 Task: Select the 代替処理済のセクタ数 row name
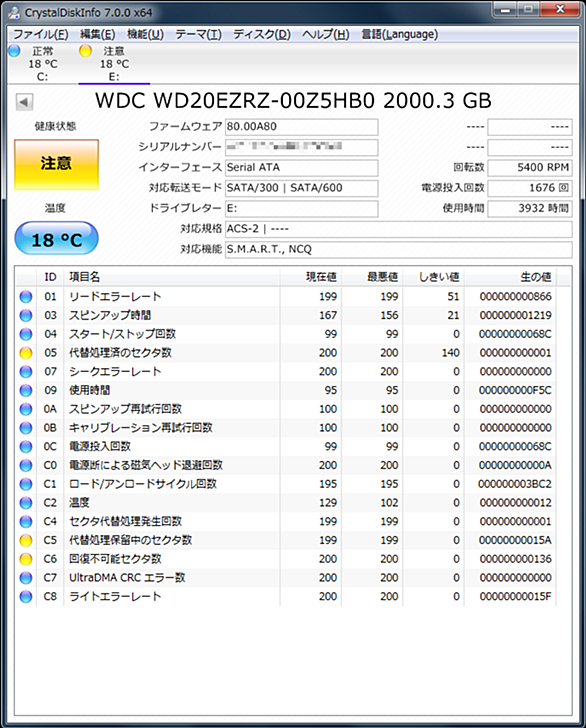(120, 353)
